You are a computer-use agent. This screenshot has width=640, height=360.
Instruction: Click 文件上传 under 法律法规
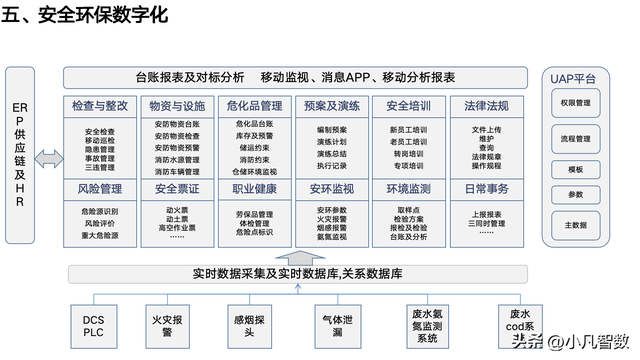tap(487, 130)
